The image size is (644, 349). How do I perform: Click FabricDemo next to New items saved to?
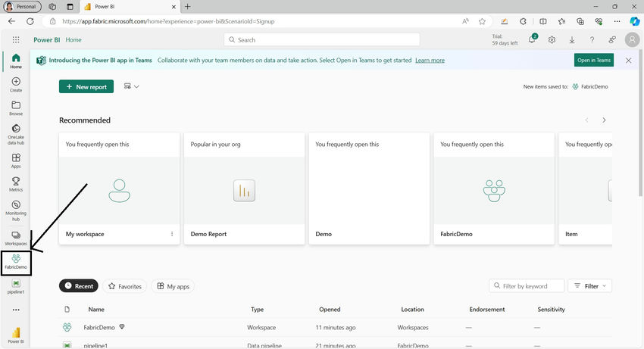(x=594, y=86)
